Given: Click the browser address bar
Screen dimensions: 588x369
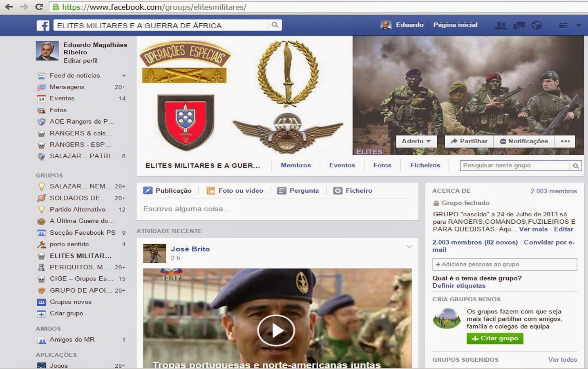Looking at the screenshot, I should [319, 7].
